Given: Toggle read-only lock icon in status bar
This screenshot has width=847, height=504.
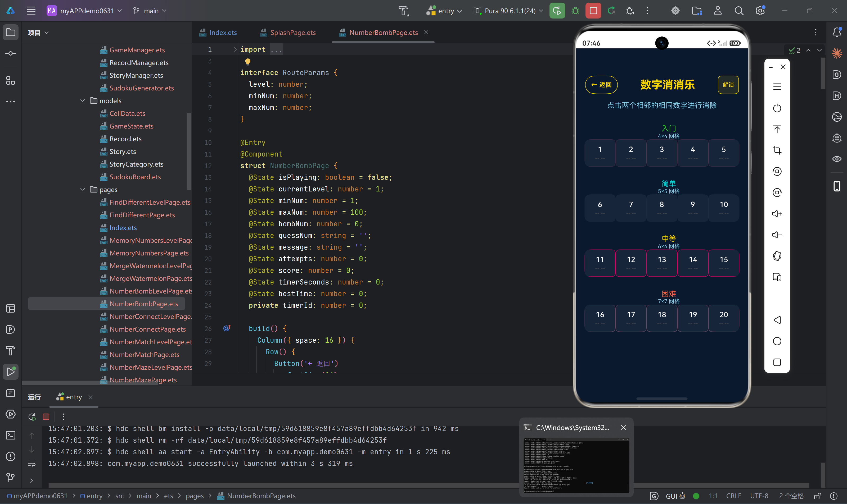Looking at the screenshot, I should [817, 496].
